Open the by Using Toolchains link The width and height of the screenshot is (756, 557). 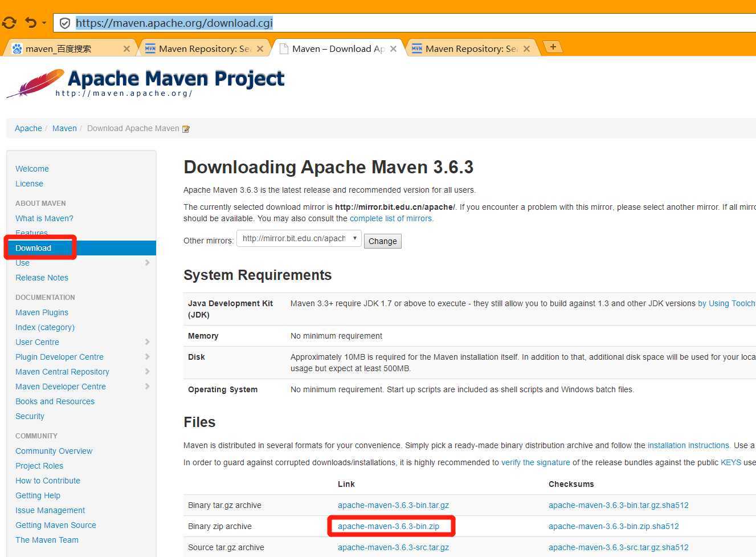(x=727, y=303)
